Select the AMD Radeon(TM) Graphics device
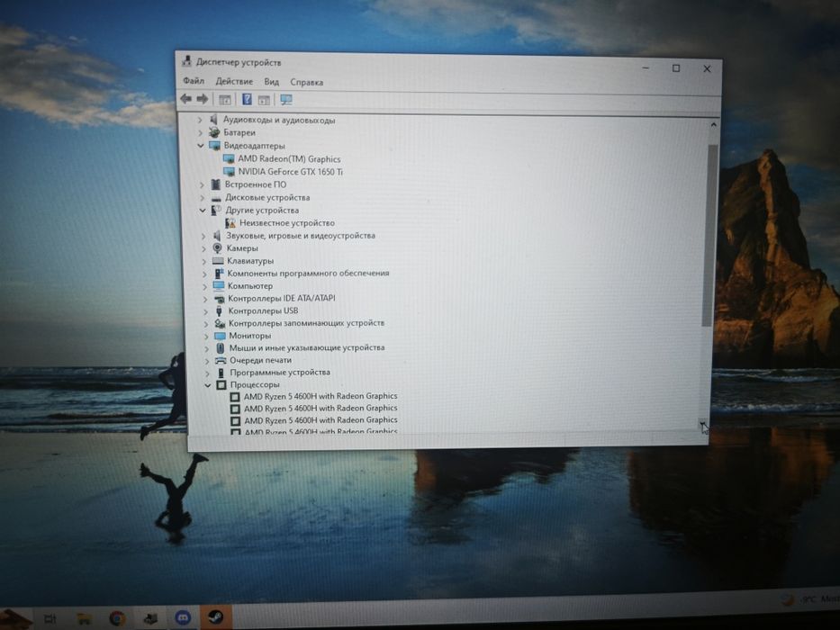Image resolution: width=840 pixels, height=630 pixels. click(289, 159)
